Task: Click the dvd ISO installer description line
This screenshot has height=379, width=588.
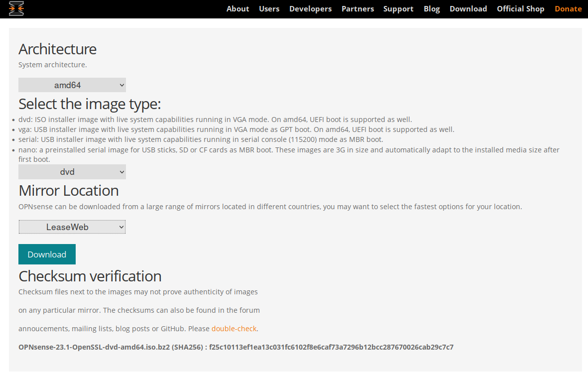Action: click(215, 120)
